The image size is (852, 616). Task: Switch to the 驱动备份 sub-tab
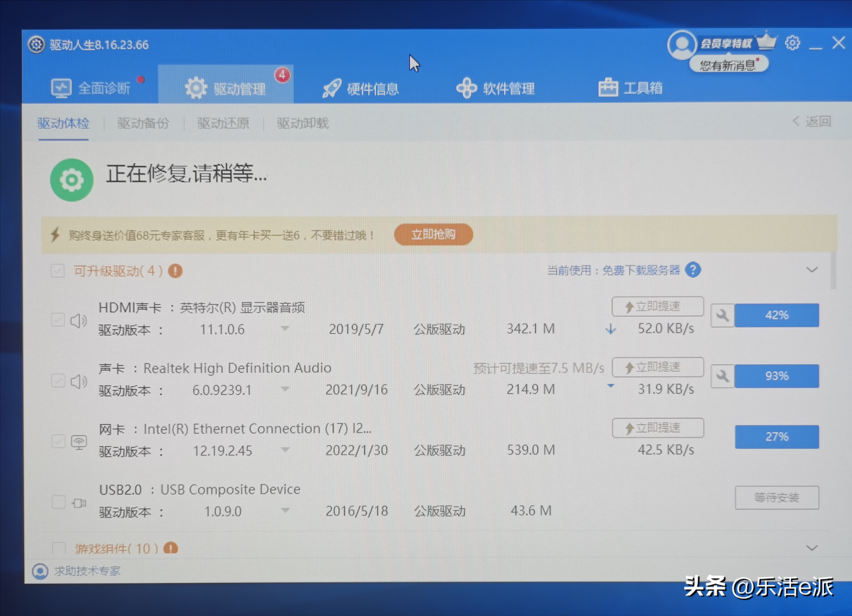(x=143, y=123)
